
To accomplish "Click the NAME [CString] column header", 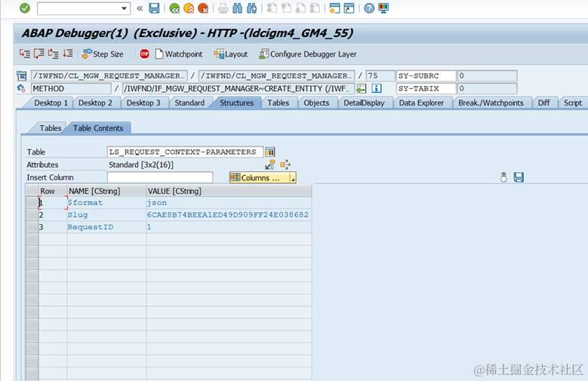I will (x=106, y=191).
